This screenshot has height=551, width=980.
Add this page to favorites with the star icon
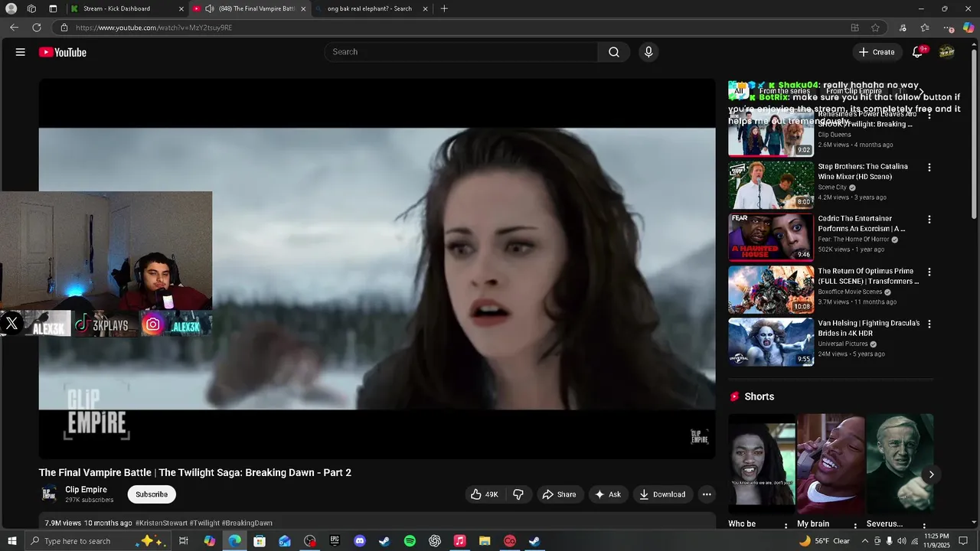[x=875, y=28]
